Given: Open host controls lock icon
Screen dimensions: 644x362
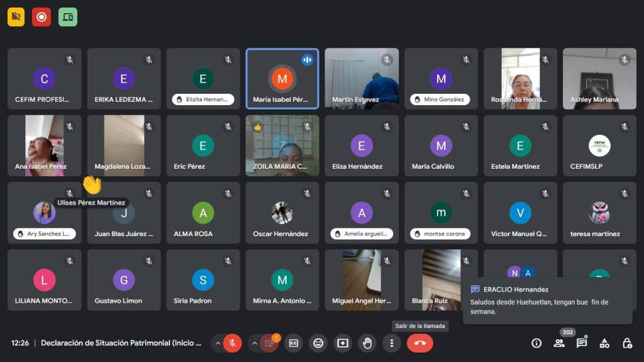Looking at the screenshot, I should click(627, 343).
